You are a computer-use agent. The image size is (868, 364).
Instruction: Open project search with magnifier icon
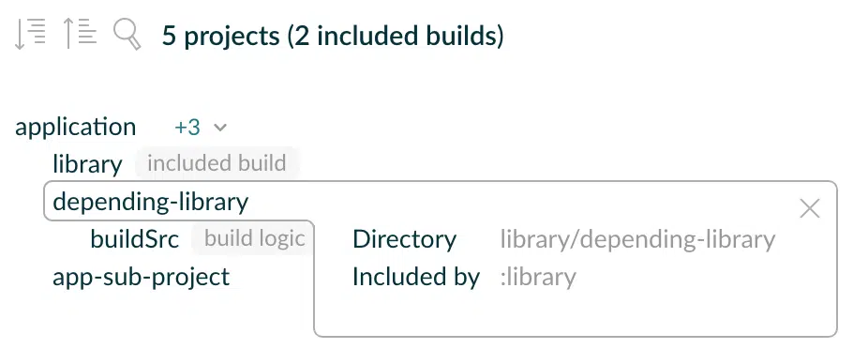(127, 35)
